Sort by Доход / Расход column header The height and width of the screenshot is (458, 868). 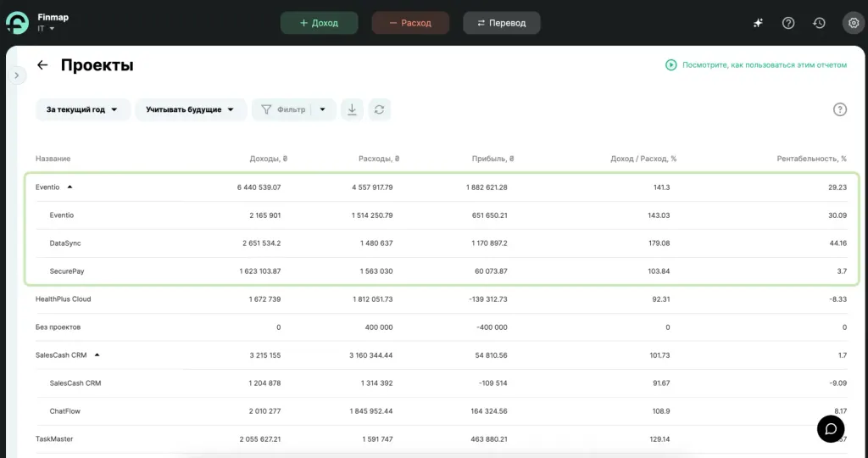click(644, 159)
